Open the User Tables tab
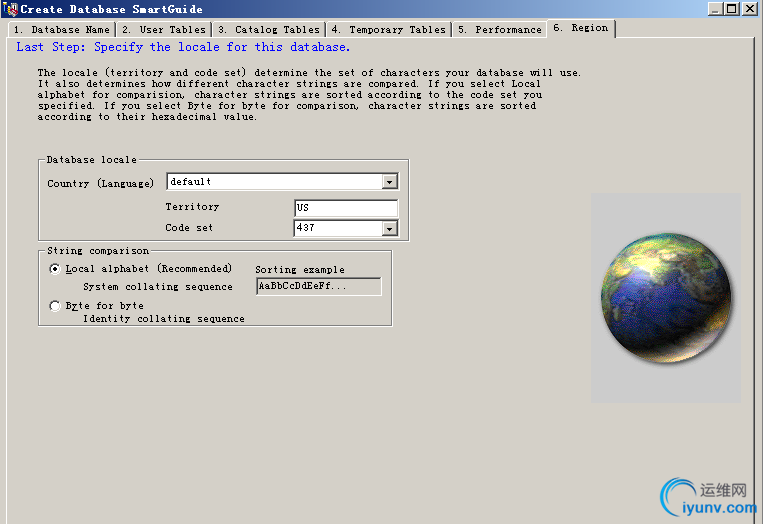The image size is (763, 524). 164,30
